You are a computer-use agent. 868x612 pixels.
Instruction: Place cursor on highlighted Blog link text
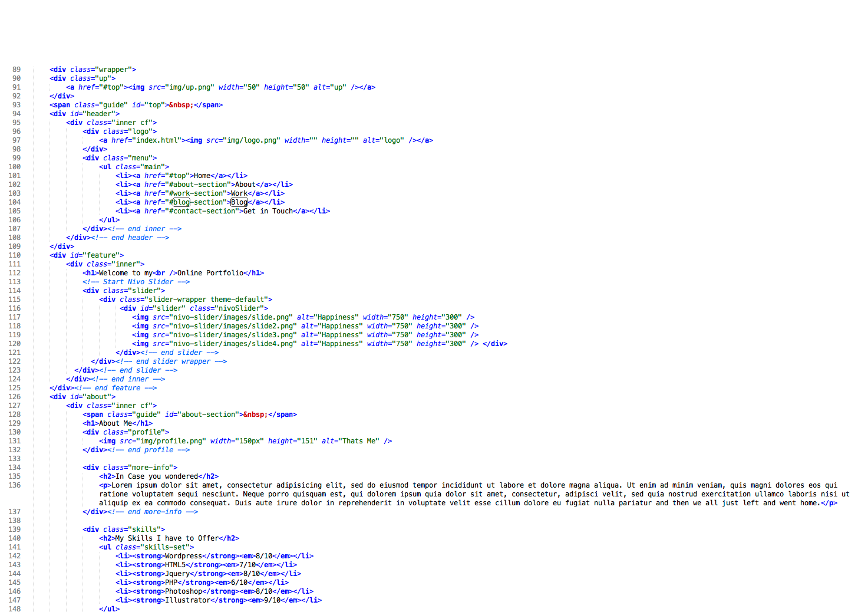click(x=239, y=202)
